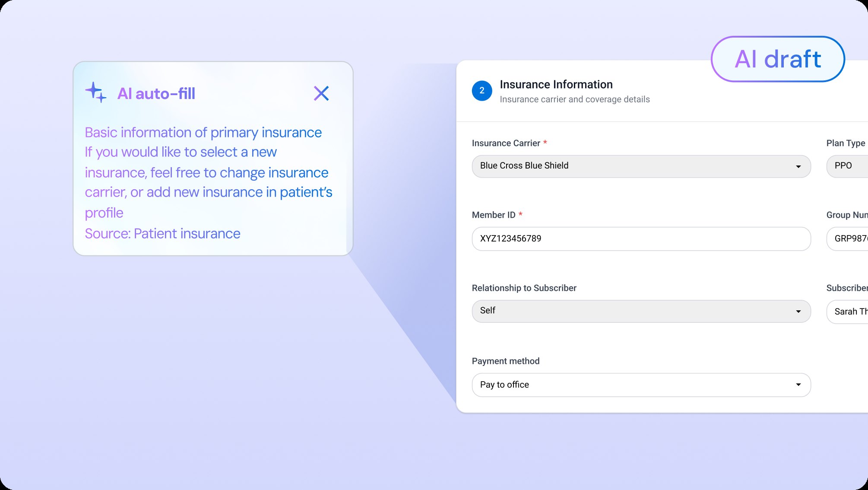Viewport: 868px width, 490px height.
Task: Click the AI auto-fill title text
Action: click(x=156, y=93)
